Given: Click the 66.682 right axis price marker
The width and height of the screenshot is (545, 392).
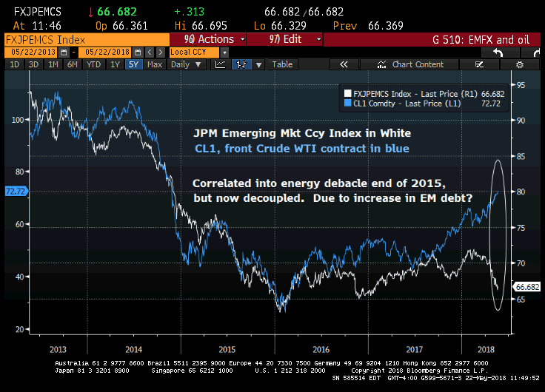Looking at the screenshot, I should (527, 287).
